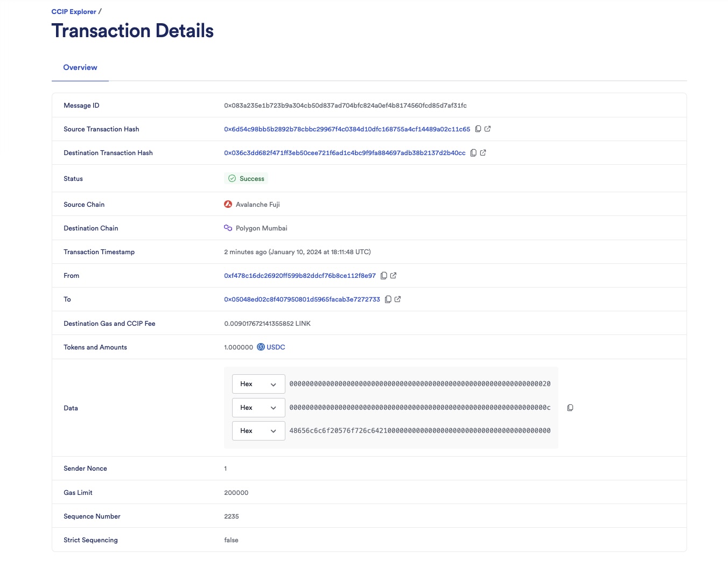Click the green Success check icon

(232, 179)
